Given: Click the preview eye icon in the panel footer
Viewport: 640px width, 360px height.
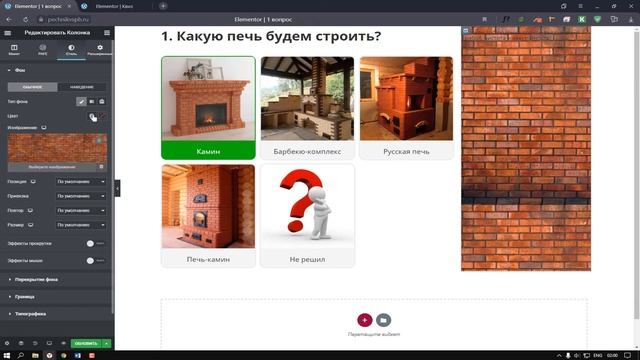Looking at the screenshot, I should [x=63, y=344].
